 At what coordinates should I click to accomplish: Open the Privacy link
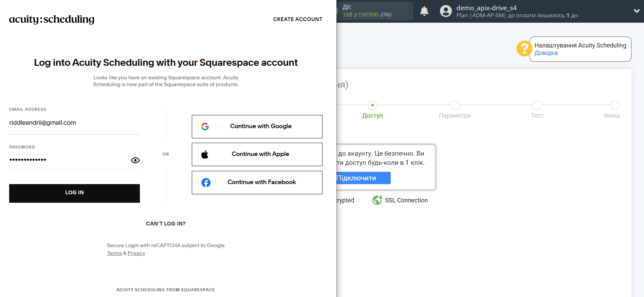[136, 253]
